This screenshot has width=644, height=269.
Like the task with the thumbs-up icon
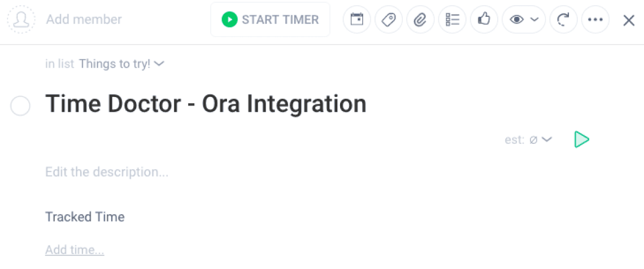pyautogui.click(x=484, y=20)
